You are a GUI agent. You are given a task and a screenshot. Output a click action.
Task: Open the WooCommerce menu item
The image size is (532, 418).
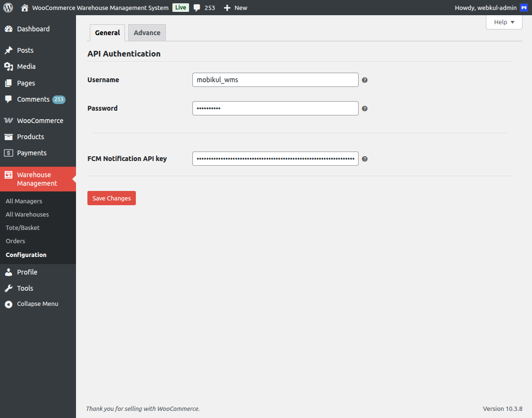(40, 121)
